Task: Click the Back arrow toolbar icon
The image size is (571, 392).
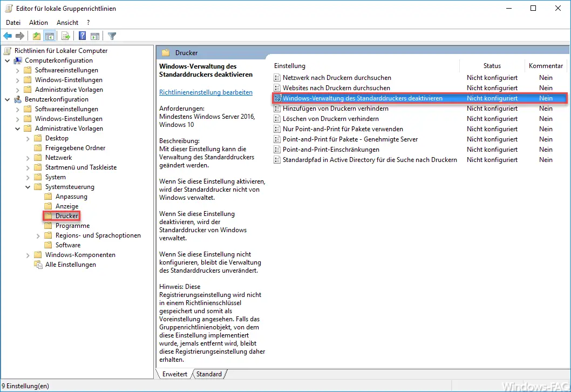Action: point(8,36)
